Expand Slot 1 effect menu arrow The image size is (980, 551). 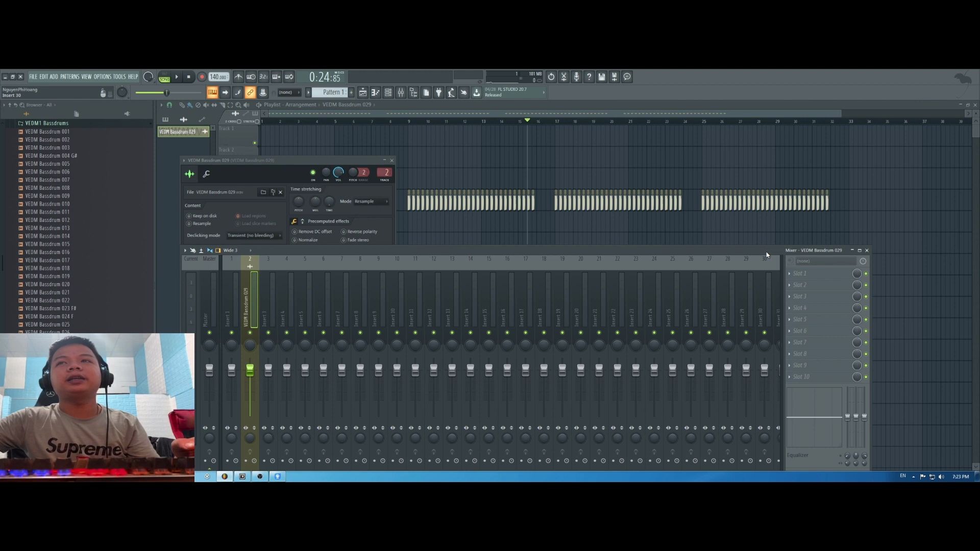pyautogui.click(x=790, y=274)
